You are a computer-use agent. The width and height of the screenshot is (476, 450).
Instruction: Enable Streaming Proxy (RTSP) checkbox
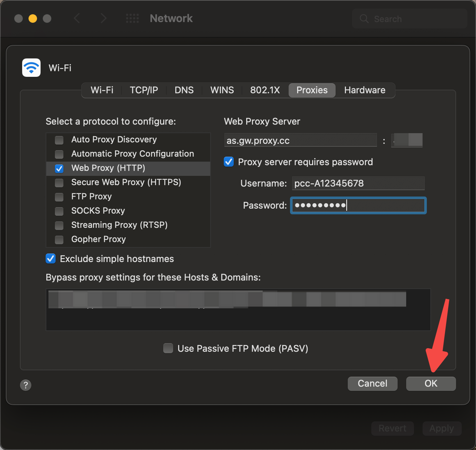pyautogui.click(x=59, y=225)
